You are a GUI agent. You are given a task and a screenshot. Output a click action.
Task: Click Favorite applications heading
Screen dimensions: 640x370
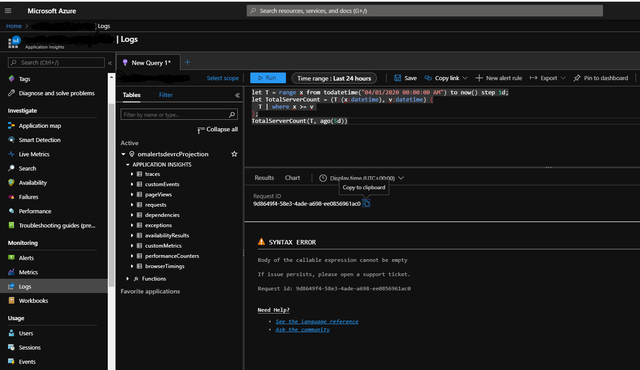point(150,291)
